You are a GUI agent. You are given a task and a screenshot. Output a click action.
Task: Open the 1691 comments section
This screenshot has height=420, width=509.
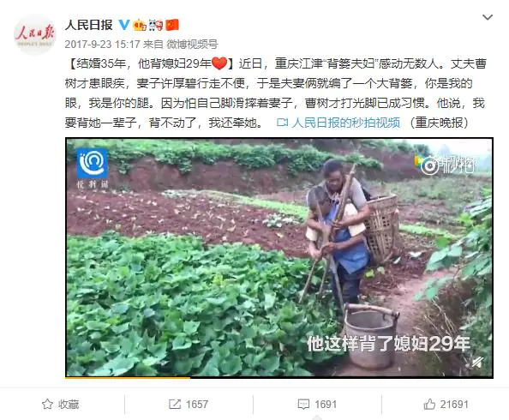coord(317,405)
